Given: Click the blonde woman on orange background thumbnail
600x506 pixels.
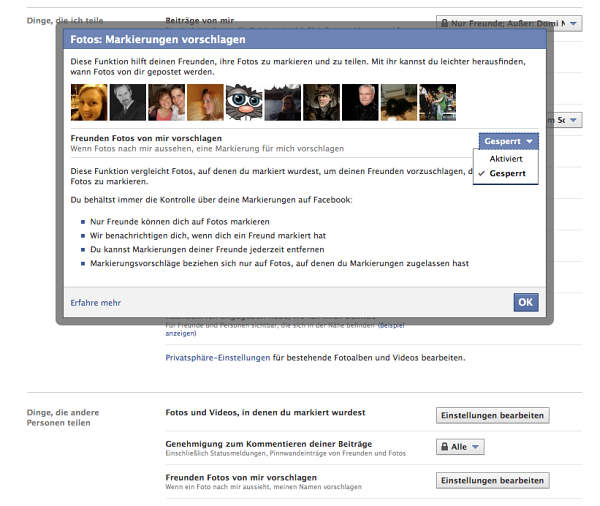Looking at the screenshot, I should point(205,103).
